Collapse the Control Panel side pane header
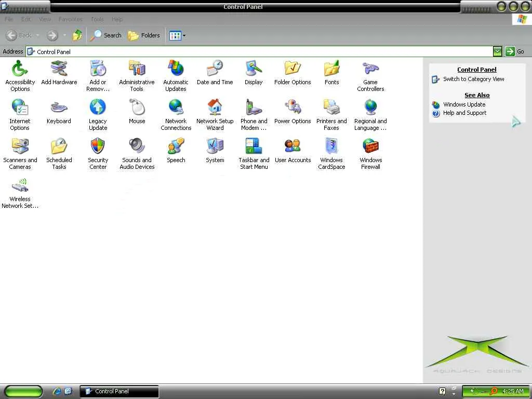 (477, 70)
